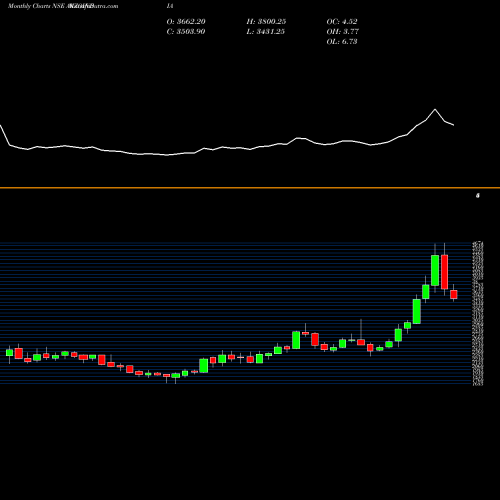
Task: Click the OC: 4.52 percentage value
Action: [342, 22]
